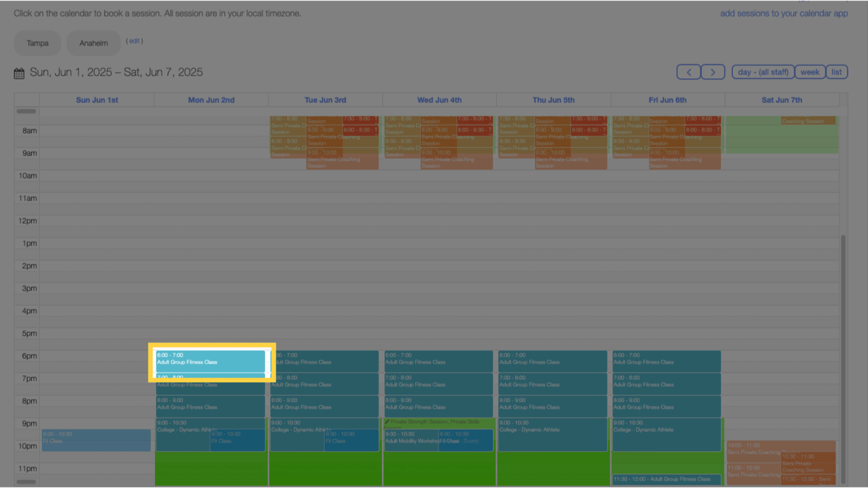This screenshot has height=488, width=868.
Task: Switch to the week view
Action: (810, 72)
